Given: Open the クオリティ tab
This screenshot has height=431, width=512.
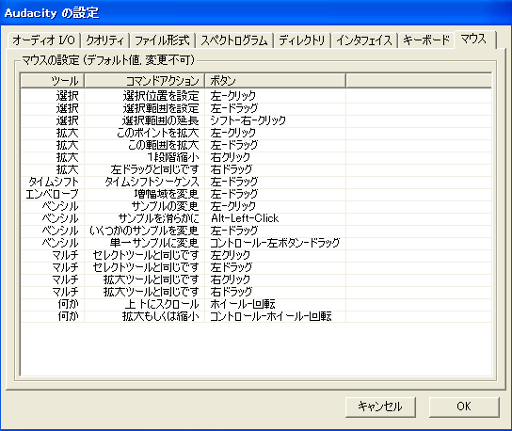Looking at the screenshot, I should click(105, 41).
